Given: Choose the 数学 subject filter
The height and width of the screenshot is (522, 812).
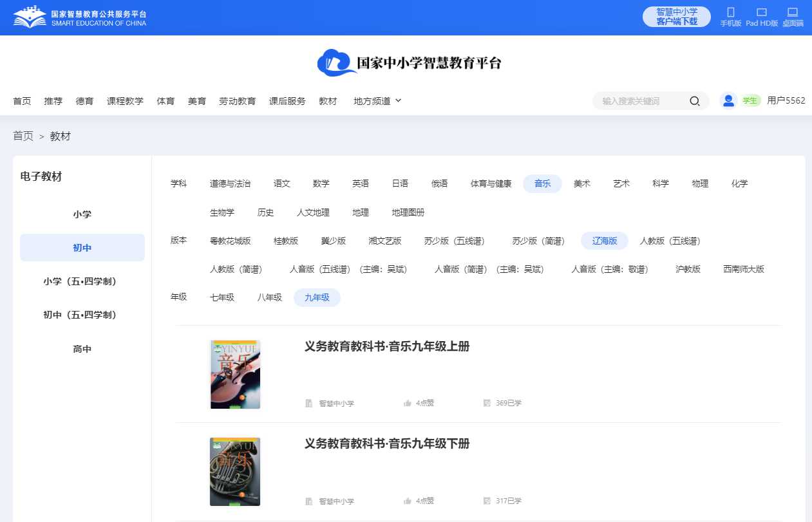Looking at the screenshot, I should (321, 183).
